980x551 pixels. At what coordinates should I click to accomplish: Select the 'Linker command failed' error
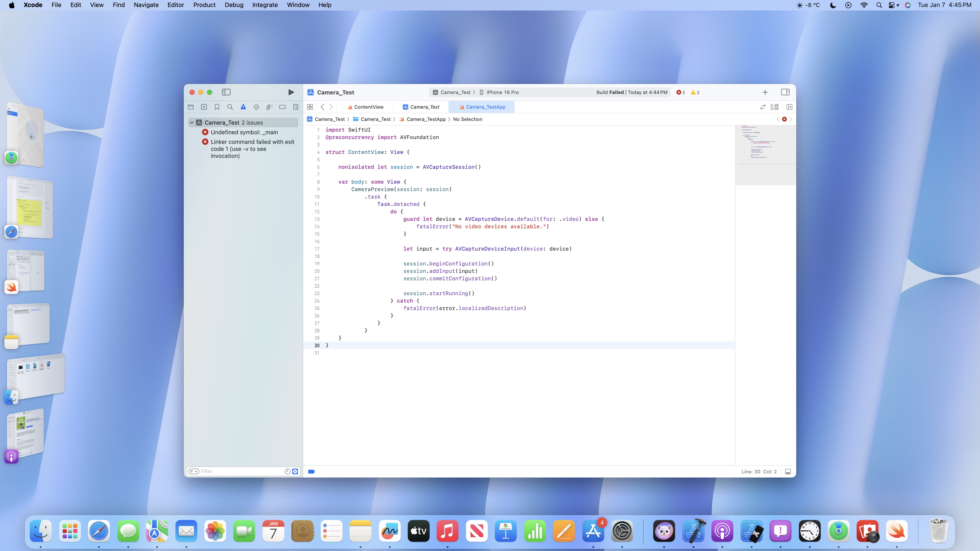[253, 149]
